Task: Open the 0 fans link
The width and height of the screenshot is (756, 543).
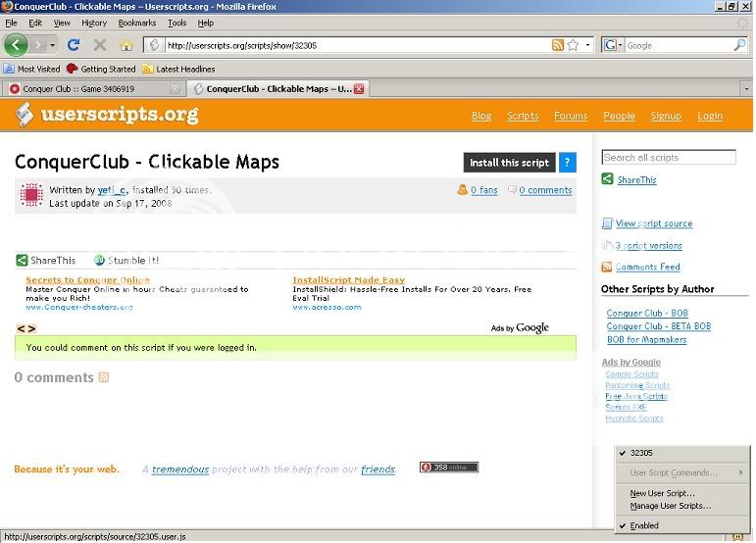Action: coord(484,190)
